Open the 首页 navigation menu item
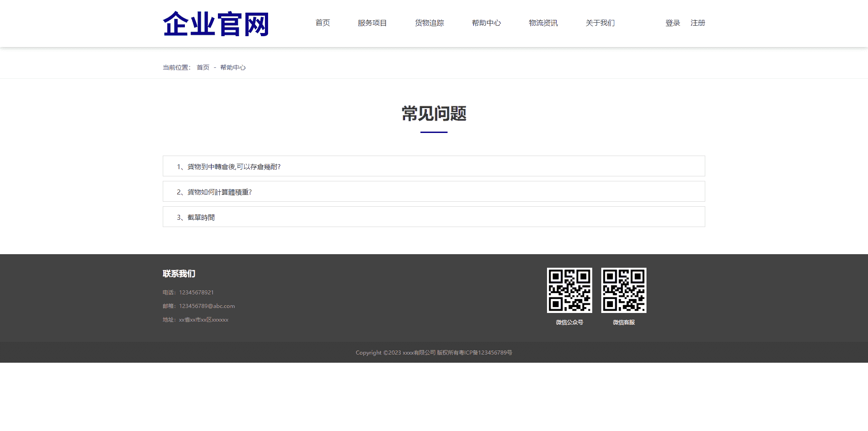This screenshot has width=868, height=431. pyautogui.click(x=323, y=23)
